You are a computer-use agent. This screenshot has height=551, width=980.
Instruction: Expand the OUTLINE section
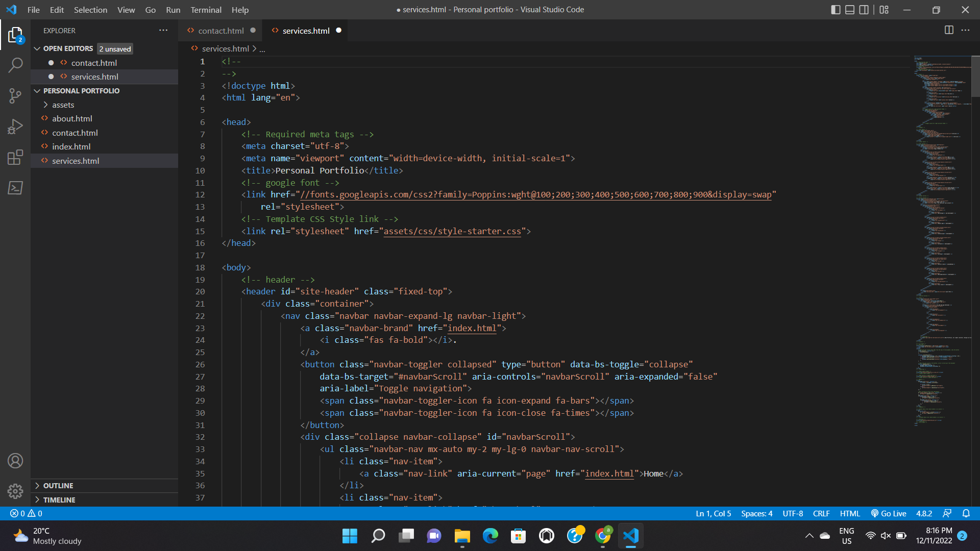58,486
